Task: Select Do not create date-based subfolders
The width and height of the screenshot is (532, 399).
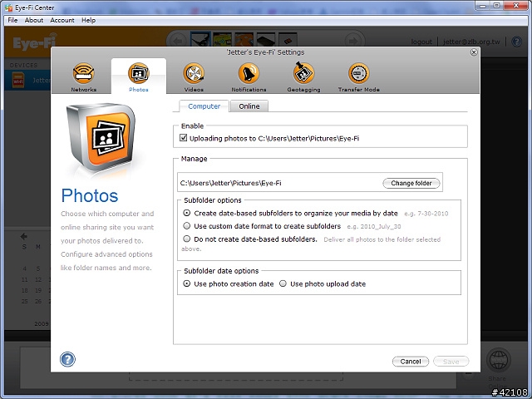Action: tap(186, 239)
